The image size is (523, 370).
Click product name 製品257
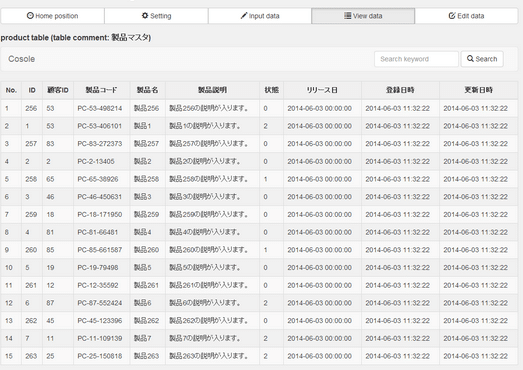146,144
